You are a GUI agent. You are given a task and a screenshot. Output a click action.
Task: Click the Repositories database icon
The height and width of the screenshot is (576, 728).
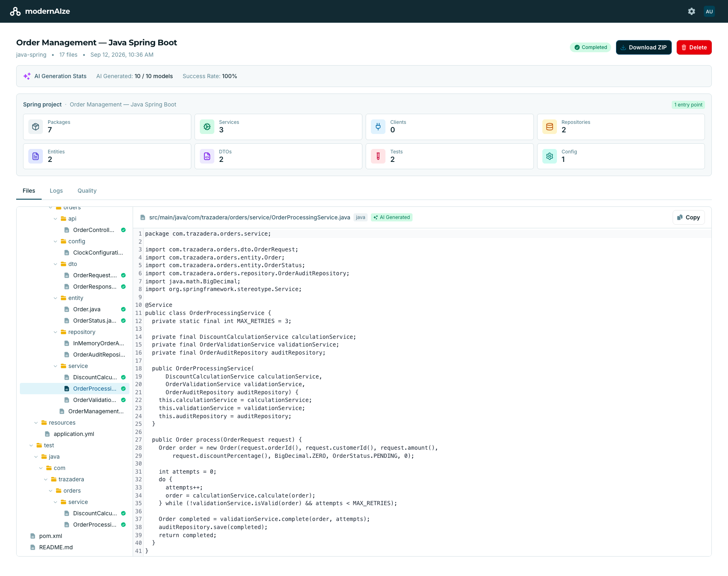pos(550,127)
